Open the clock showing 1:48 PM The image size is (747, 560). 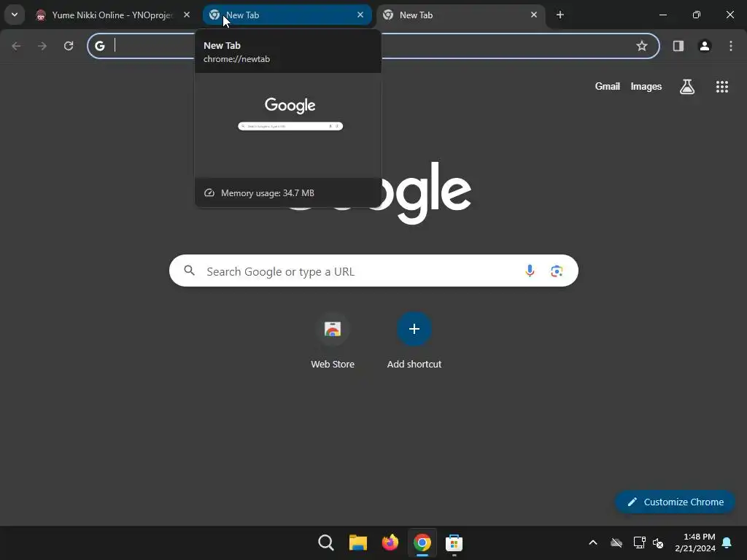tap(695, 542)
